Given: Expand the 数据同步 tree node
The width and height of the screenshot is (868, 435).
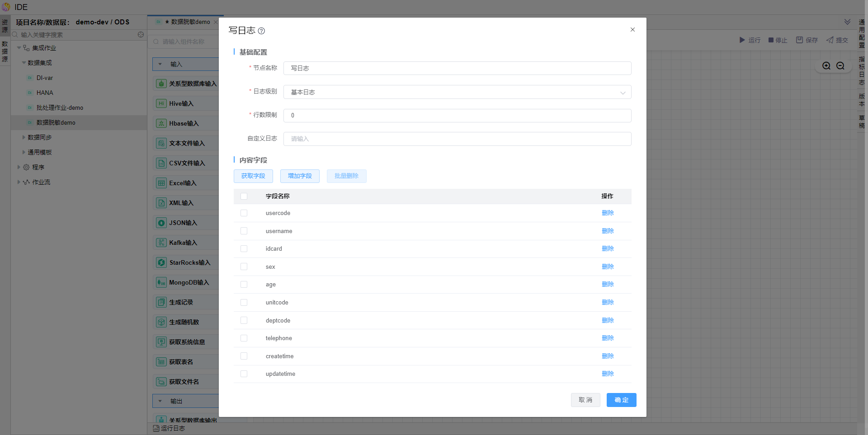Looking at the screenshot, I should pos(24,137).
